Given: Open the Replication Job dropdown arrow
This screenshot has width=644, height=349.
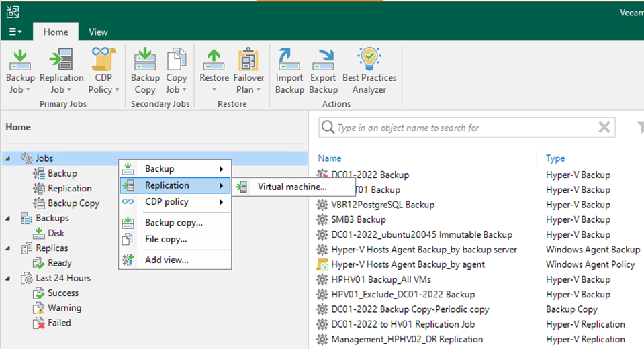Looking at the screenshot, I should (x=69, y=90).
